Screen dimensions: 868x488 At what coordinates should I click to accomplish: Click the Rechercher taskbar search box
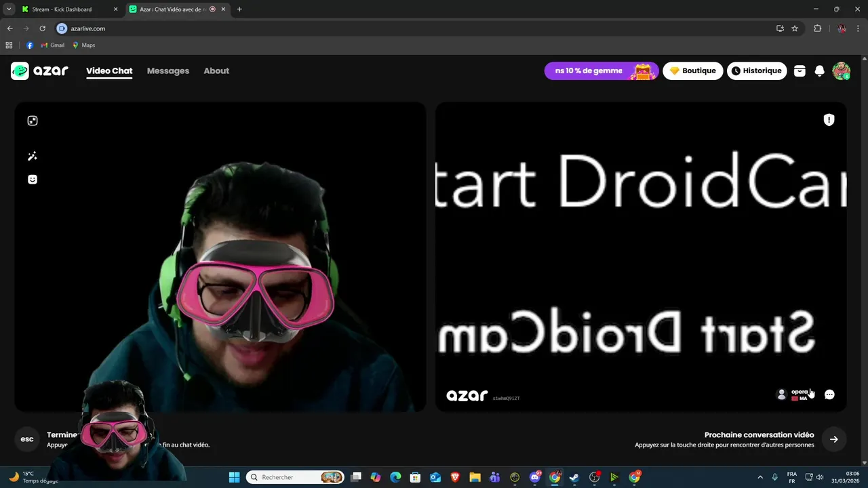point(294,477)
